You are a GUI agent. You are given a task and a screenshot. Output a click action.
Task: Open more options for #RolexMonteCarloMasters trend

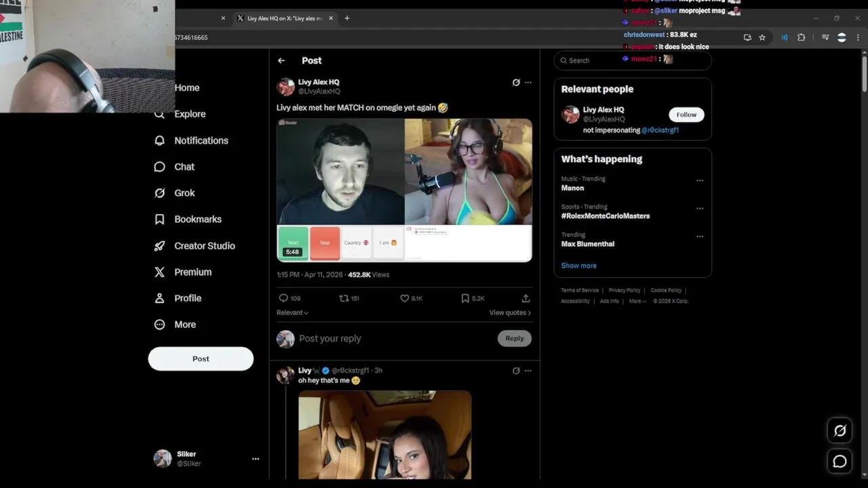tap(700, 209)
